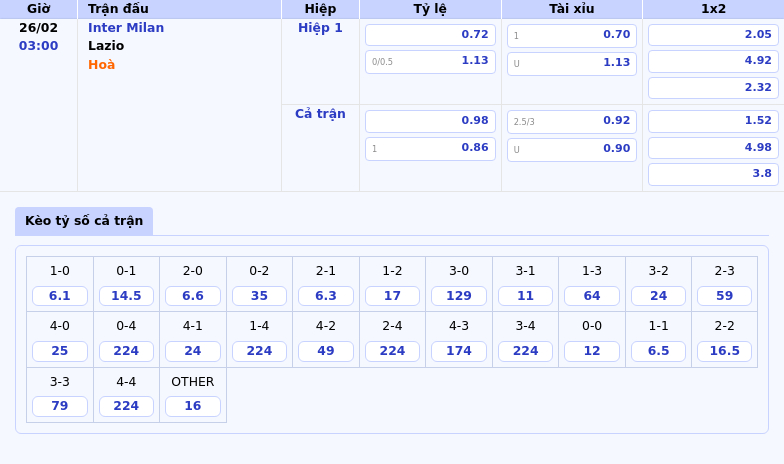Pick the 1-4 score odds 224

coord(259,350)
